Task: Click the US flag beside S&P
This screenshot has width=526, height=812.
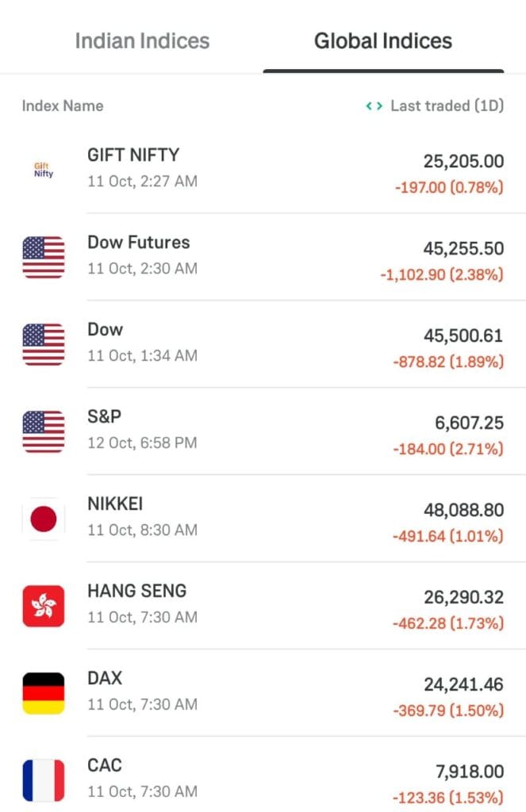Action: click(44, 430)
